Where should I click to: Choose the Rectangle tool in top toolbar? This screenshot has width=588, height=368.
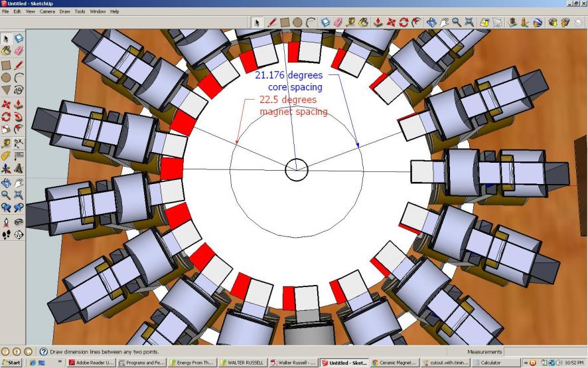(285, 23)
